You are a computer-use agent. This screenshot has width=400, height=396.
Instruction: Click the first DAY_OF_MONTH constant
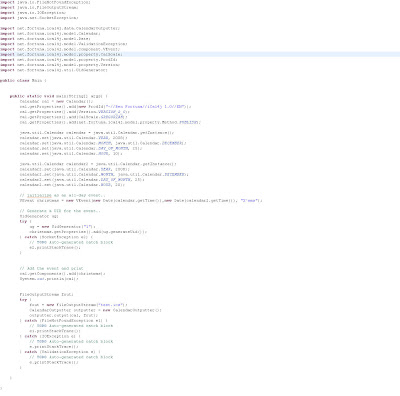113,148
